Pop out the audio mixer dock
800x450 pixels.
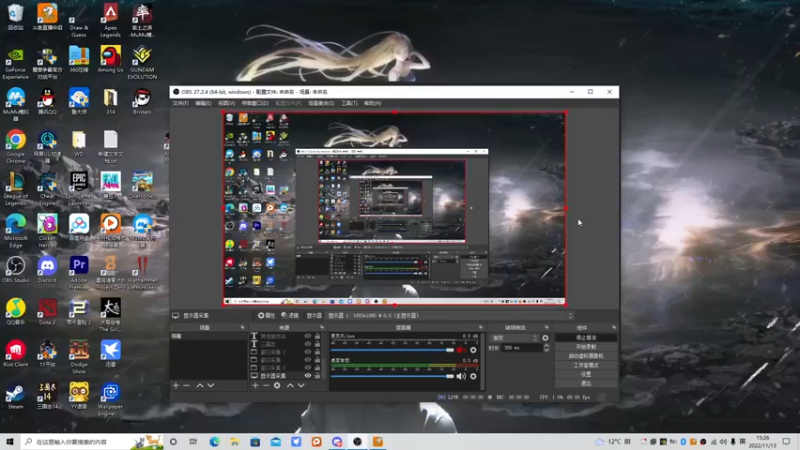(x=481, y=328)
